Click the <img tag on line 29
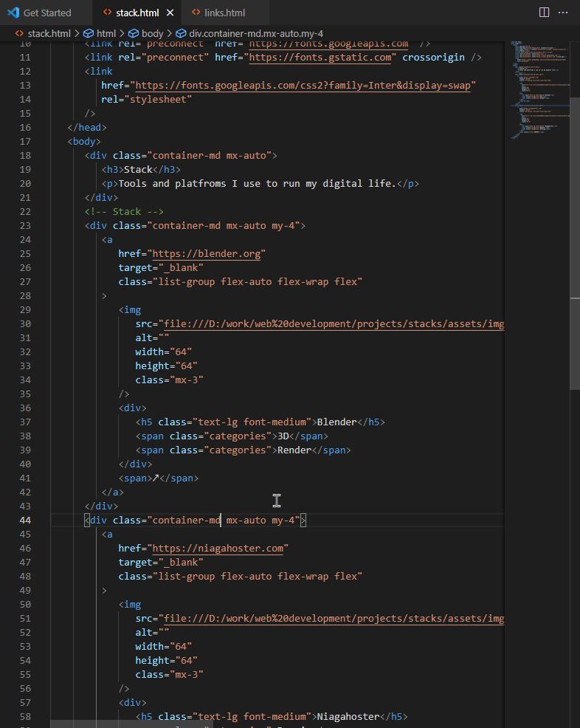The image size is (580, 728). 130,309
